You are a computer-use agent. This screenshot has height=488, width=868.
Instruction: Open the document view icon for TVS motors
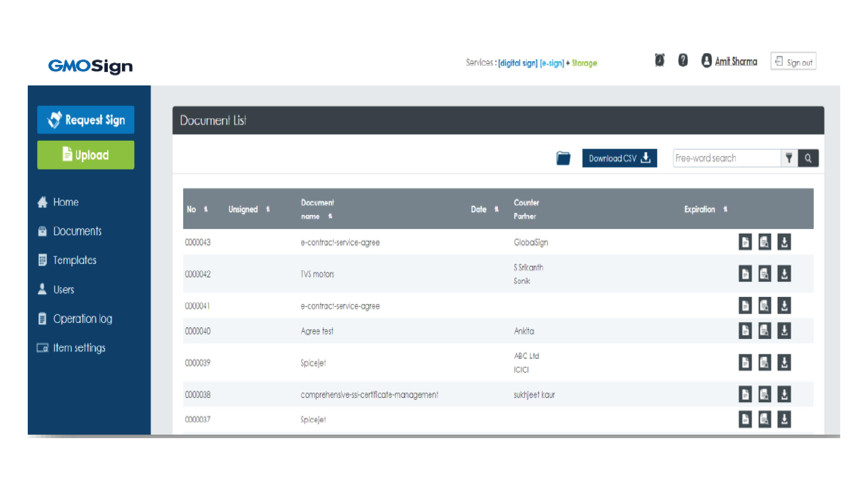[x=745, y=274]
